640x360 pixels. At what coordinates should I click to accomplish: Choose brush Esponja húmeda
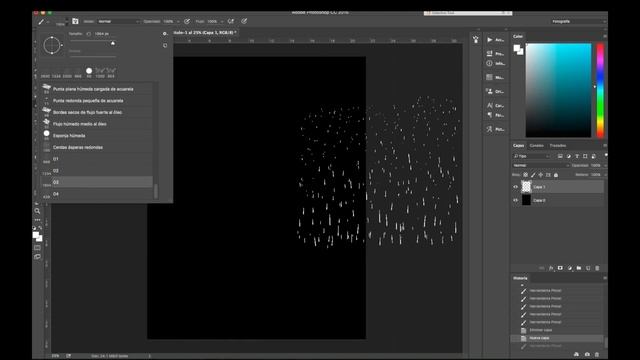[97, 136]
